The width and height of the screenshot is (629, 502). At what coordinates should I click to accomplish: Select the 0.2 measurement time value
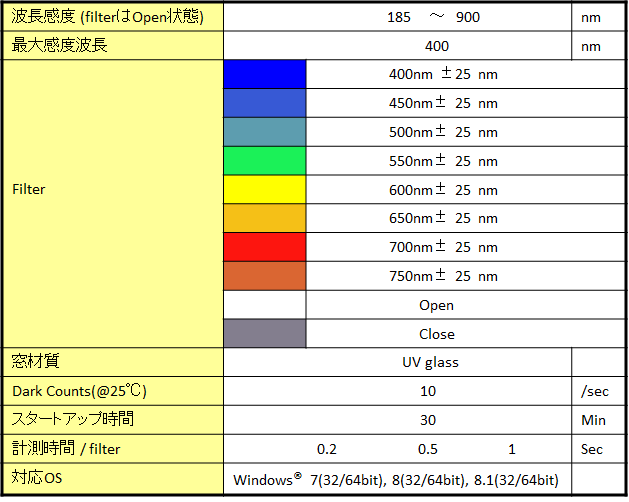(326, 449)
